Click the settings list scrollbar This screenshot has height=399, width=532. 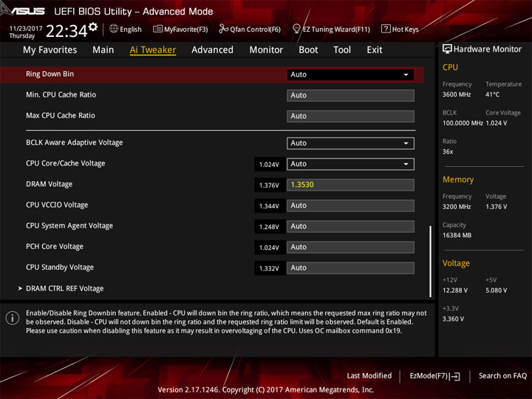[x=431, y=262]
